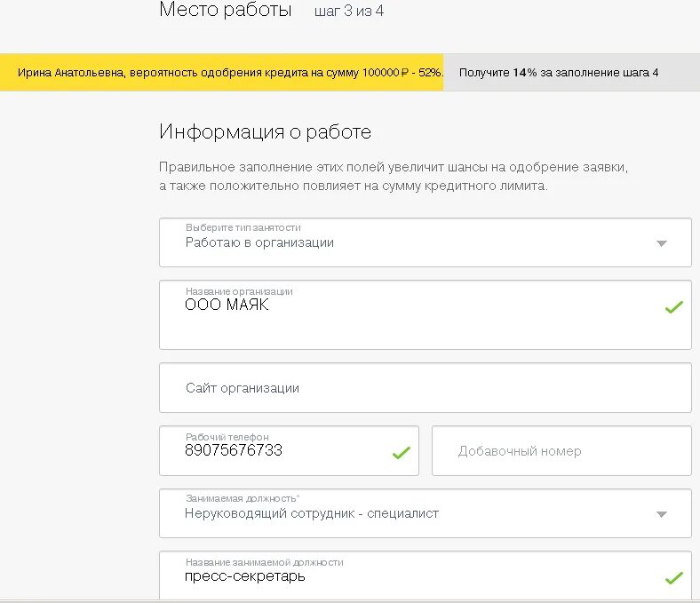Screen dimensions: 700x603
Task: Click the position title field пресс-секретарь
Action: (425, 575)
